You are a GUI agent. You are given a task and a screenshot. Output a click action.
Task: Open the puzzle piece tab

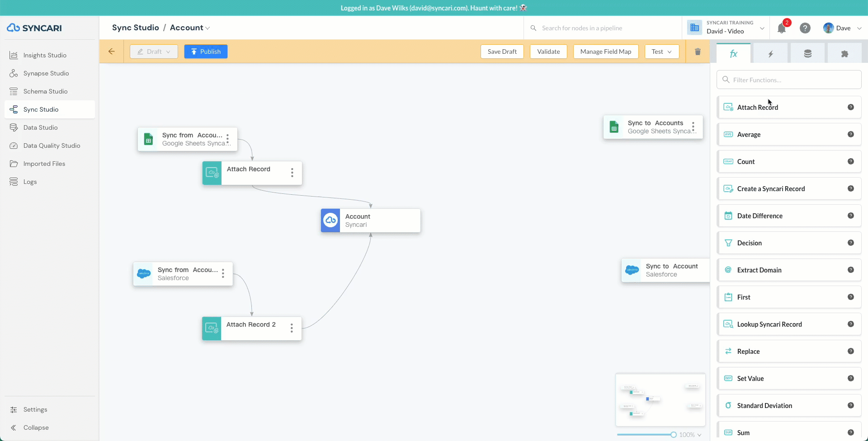[844, 54]
